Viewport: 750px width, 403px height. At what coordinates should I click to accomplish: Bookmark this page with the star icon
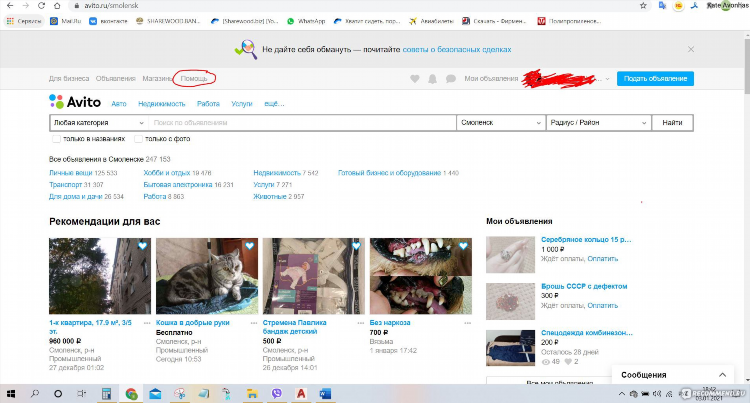pyautogui.click(x=643, y=6)
